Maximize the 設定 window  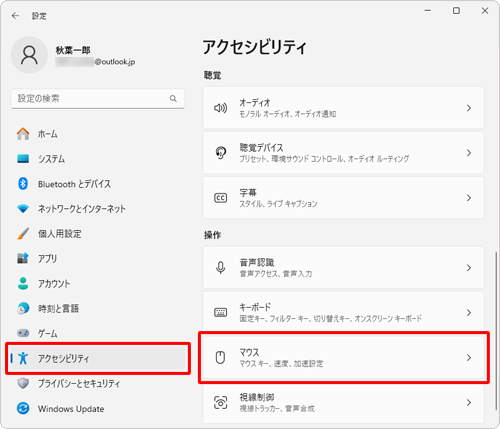click(456, 11)
